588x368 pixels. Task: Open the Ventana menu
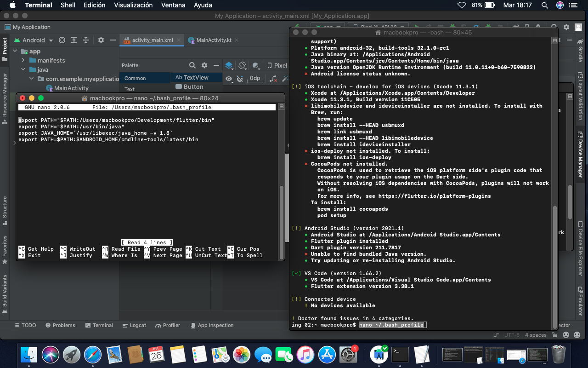[x=173, y=5]
